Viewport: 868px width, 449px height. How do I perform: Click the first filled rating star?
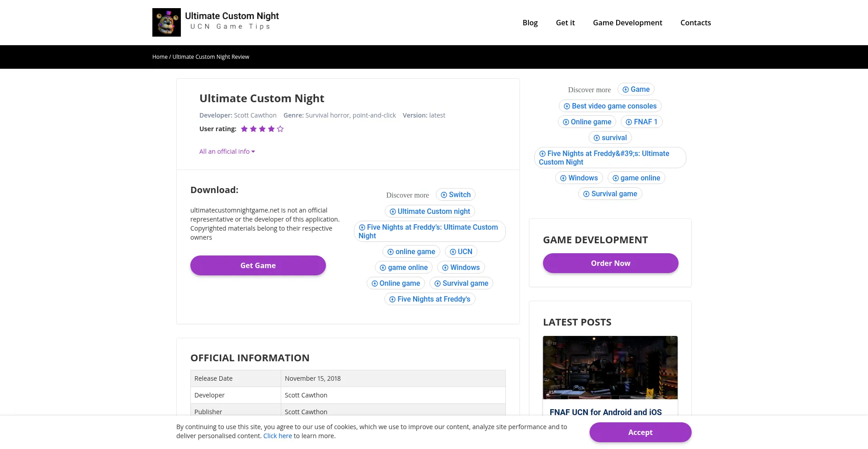coord(244,129)
